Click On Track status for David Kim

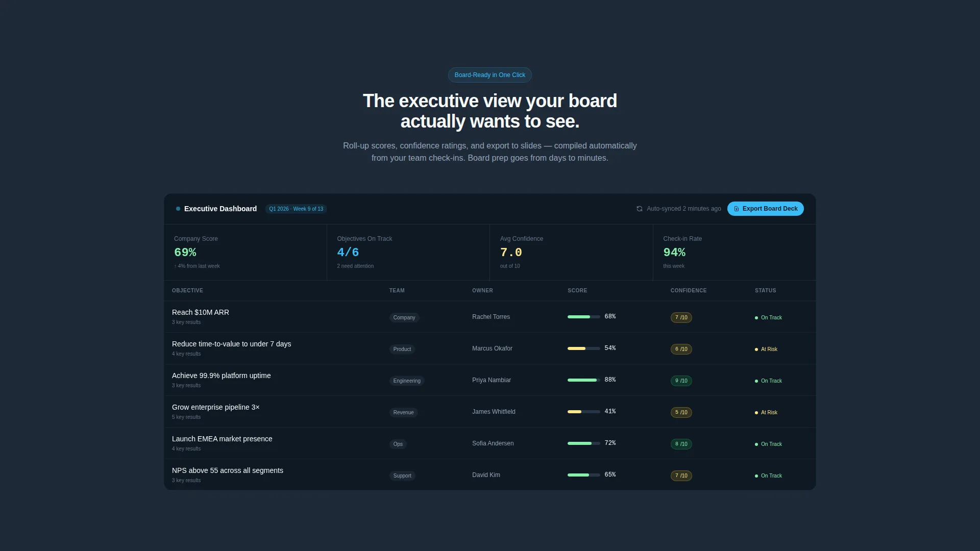click(x=768, y=475)
